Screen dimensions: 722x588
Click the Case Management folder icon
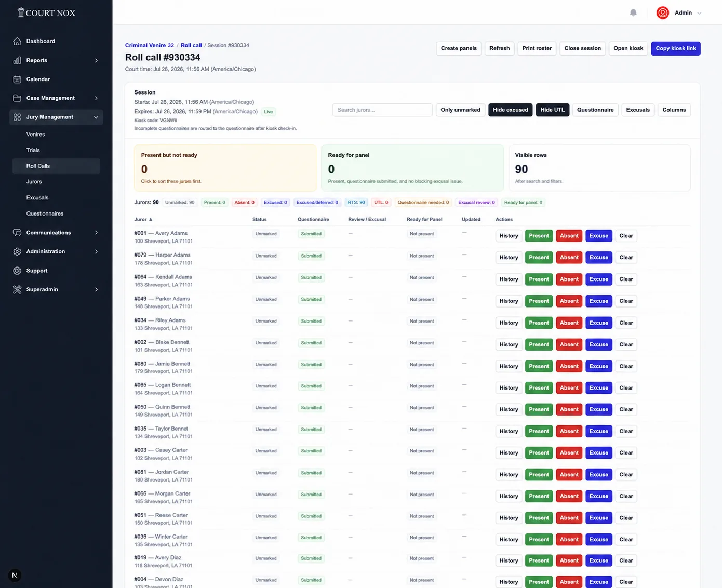[x=17, y=98]
